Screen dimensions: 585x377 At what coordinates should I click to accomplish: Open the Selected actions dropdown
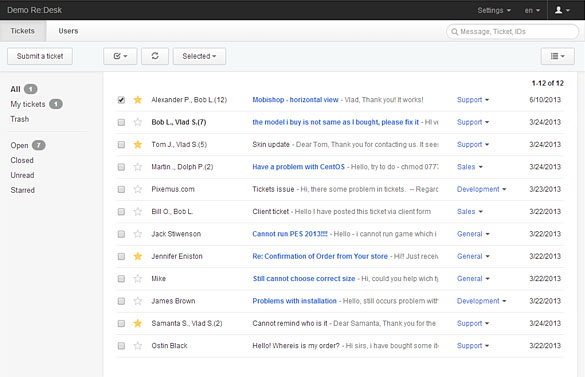point(199,56)
